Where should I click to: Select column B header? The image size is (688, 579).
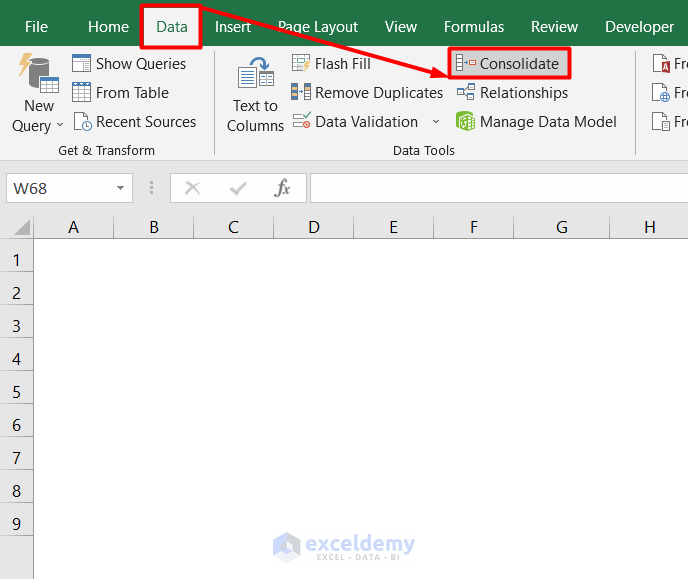pos(154,227)
